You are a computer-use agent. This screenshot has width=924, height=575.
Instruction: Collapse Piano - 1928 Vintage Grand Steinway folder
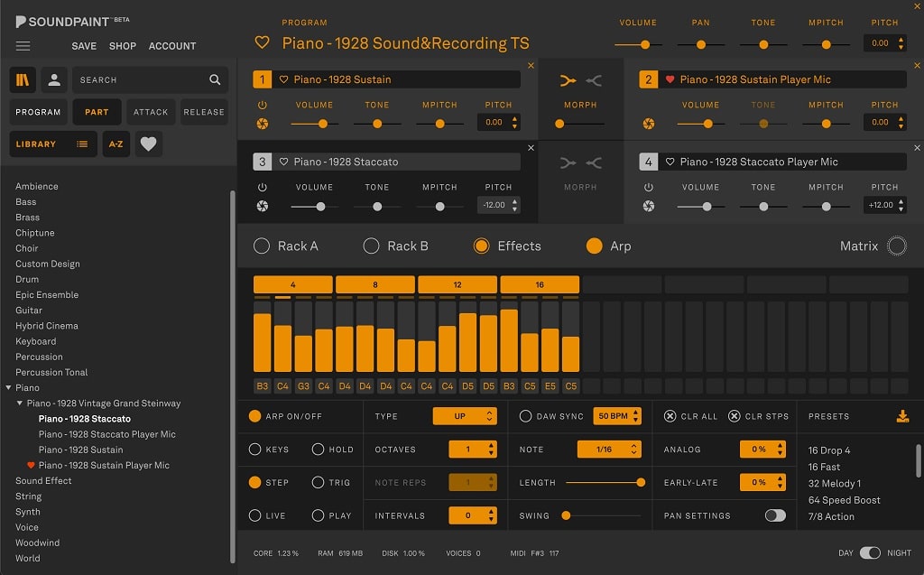[20, 403]
